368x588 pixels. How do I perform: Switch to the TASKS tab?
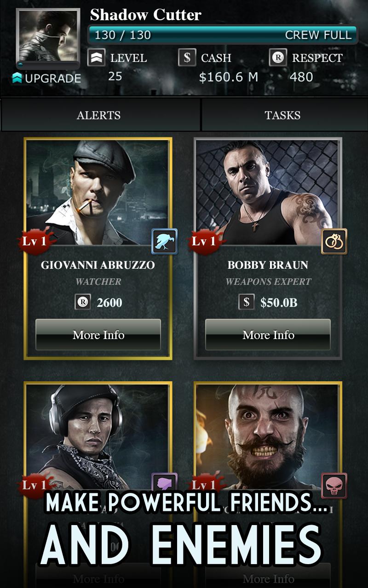[x=282, y=115]
